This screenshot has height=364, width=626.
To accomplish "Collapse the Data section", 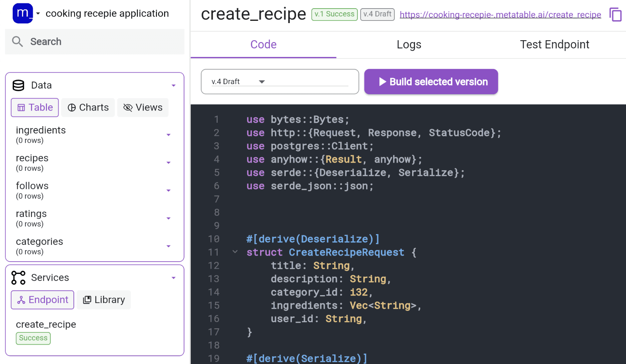I will (174, 85).
